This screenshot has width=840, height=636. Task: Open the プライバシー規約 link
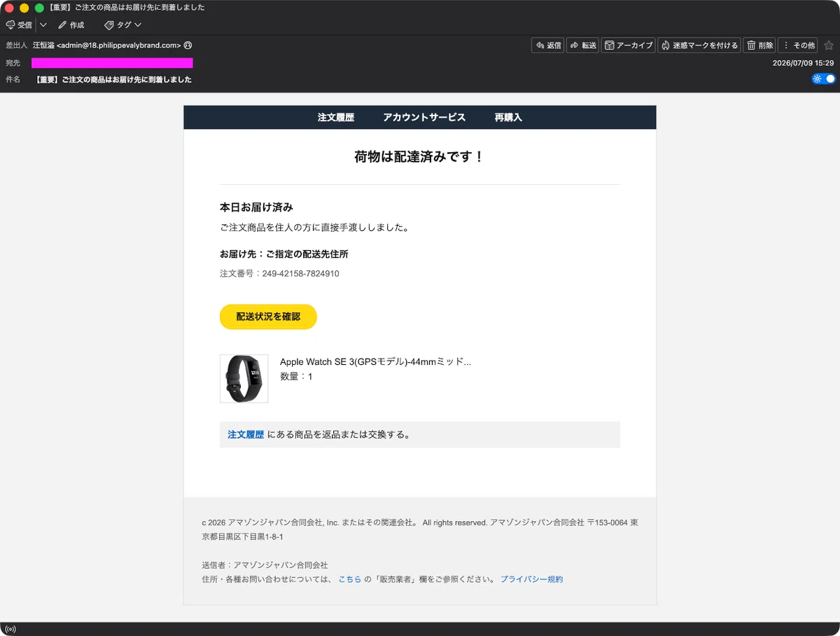[x=531, y=579]
